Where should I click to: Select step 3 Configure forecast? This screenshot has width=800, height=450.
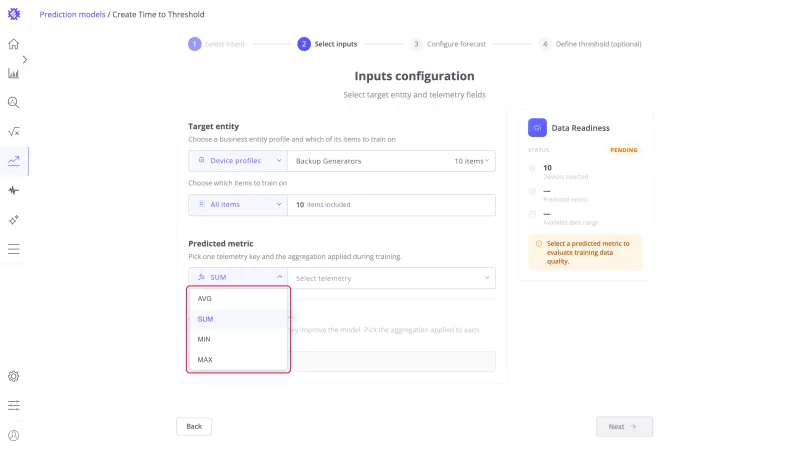[x=448, y=44]
